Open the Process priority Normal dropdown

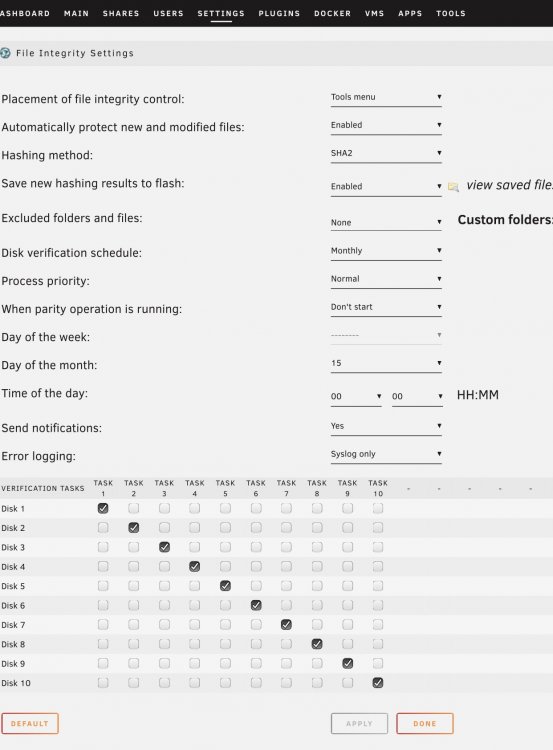pos(386,279)
